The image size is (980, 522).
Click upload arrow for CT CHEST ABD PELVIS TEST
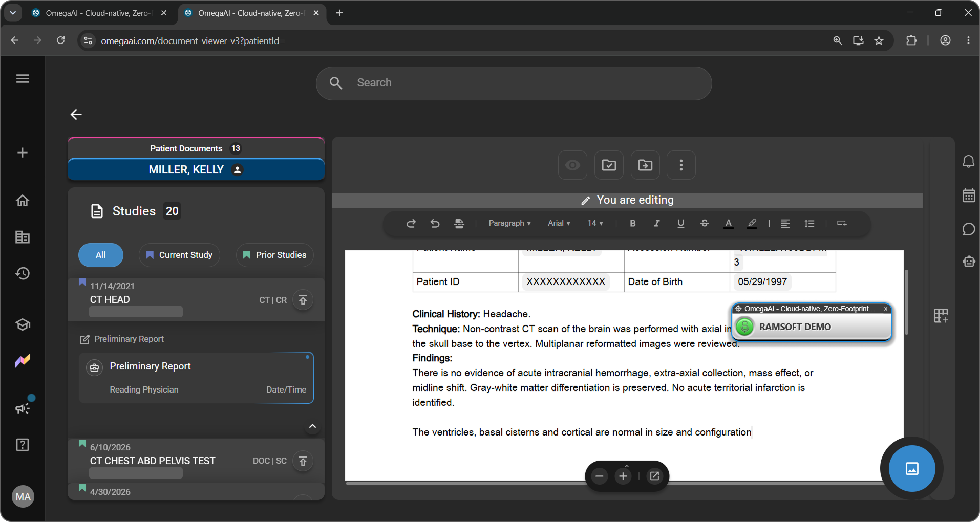point(303,461)
